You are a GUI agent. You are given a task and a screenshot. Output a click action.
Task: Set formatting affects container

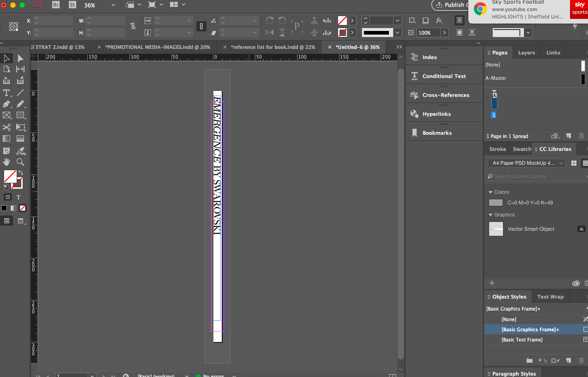[x=7, y=197]
